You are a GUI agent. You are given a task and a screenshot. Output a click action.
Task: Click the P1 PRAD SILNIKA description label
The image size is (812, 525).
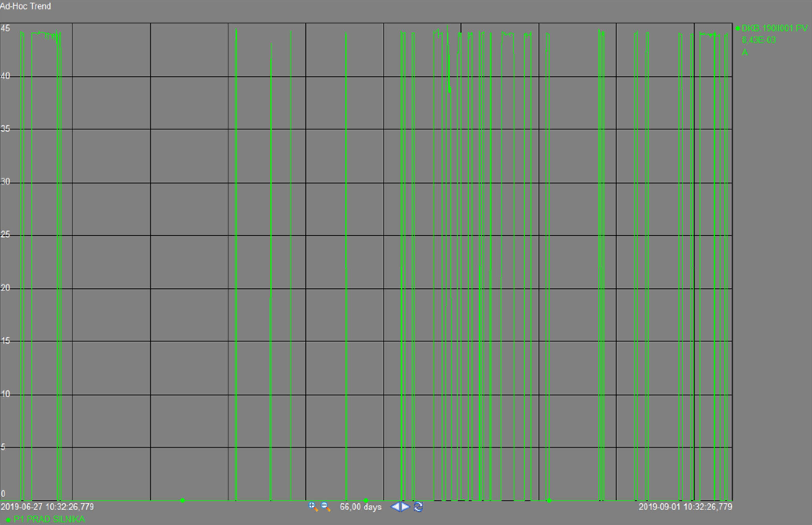pyautogui.click(x=49, y=519)
